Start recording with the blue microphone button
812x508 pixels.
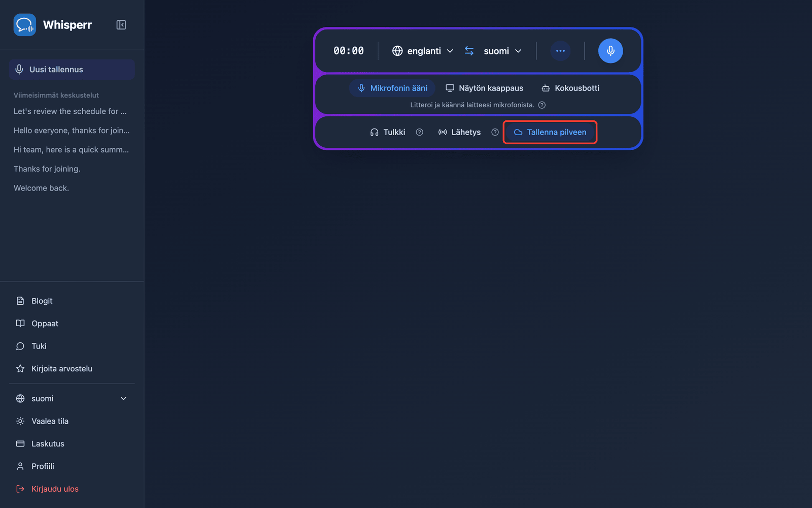click(x=611, y=51)
